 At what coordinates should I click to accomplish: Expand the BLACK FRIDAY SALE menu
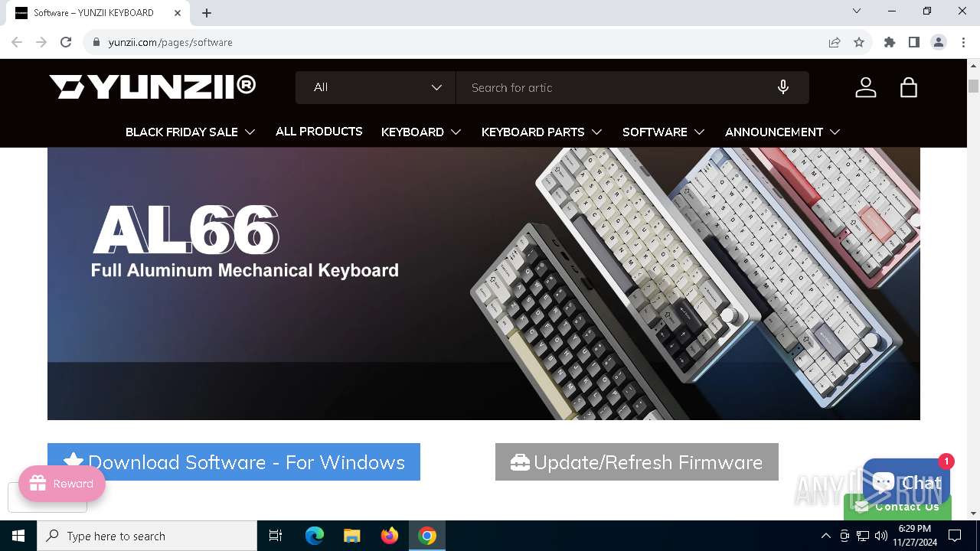tap(191, 132)
